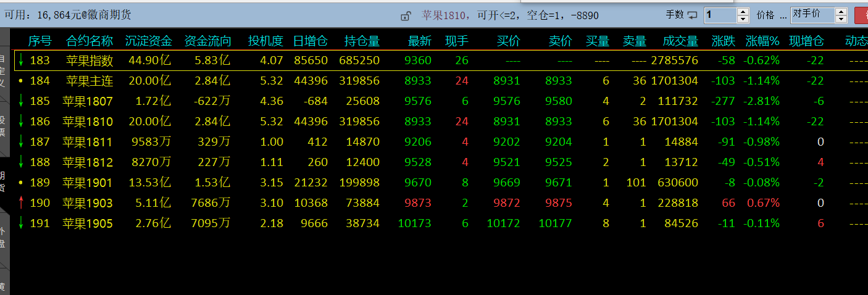
Task: Sort by the 涨跌 column header
Action: pyautogui.click(x=724, y=41)
